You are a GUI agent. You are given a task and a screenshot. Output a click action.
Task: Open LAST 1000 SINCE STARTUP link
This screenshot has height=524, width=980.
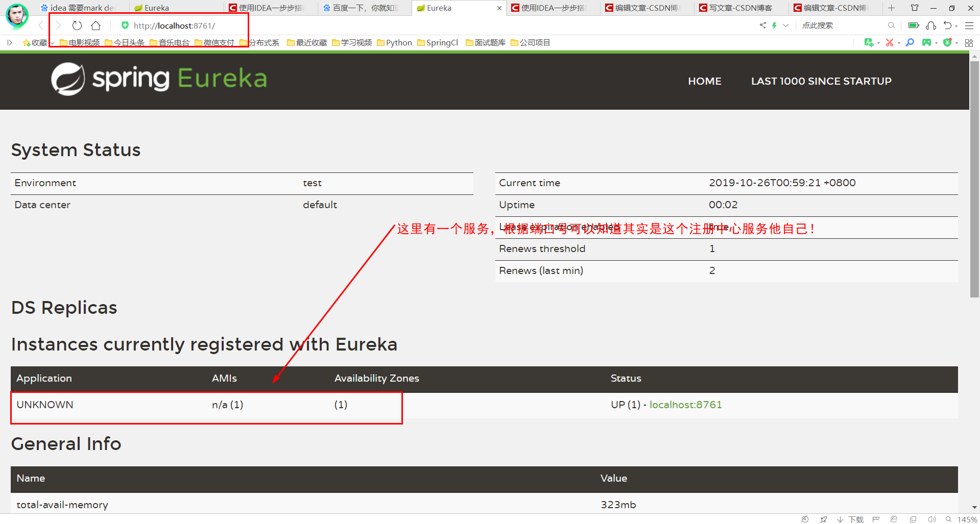[x=821, y=81]
